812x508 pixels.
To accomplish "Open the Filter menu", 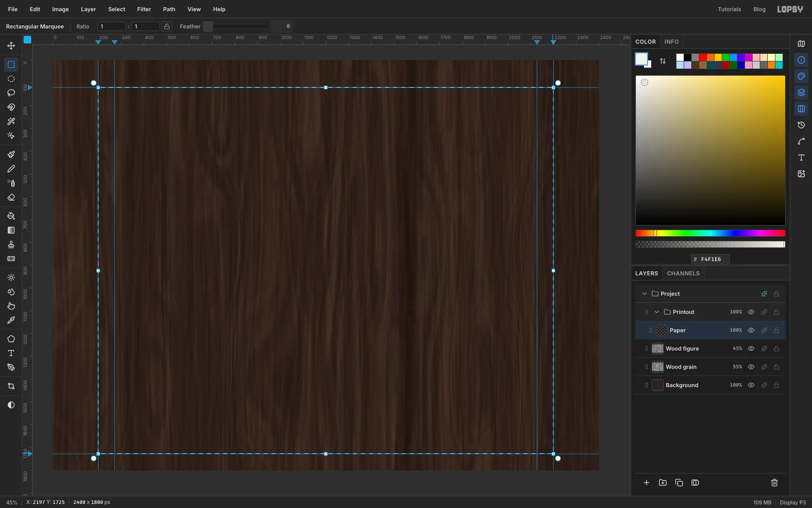I will pyautogui.click(x=144, y=9).
